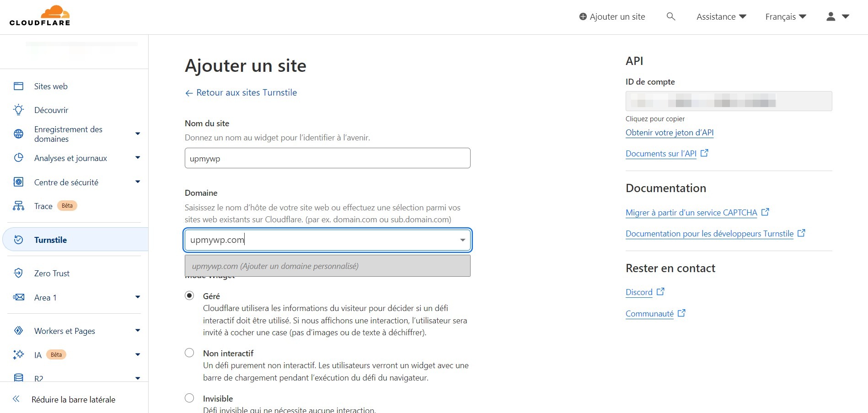Open the Turnstile sidebar item

pyautogui.click(x=75, y=240)
